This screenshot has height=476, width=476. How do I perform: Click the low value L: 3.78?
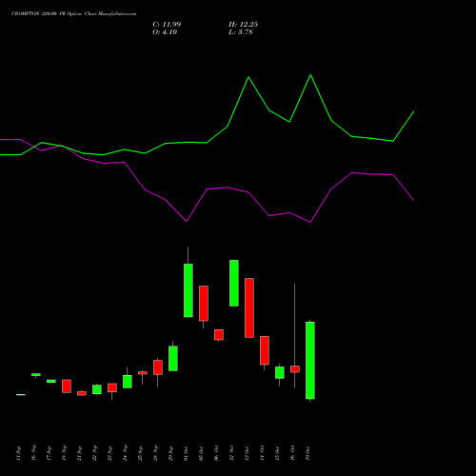[x=241, y=32]
